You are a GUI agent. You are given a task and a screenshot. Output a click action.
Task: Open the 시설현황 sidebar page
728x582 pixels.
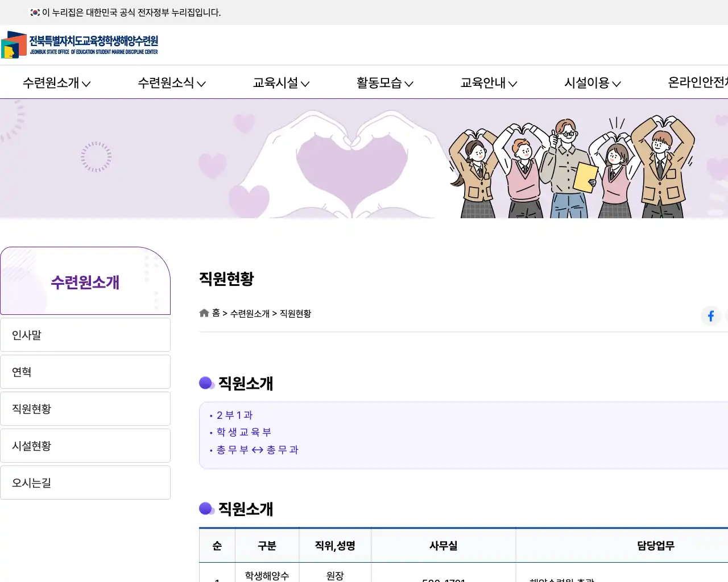(85, 446)
